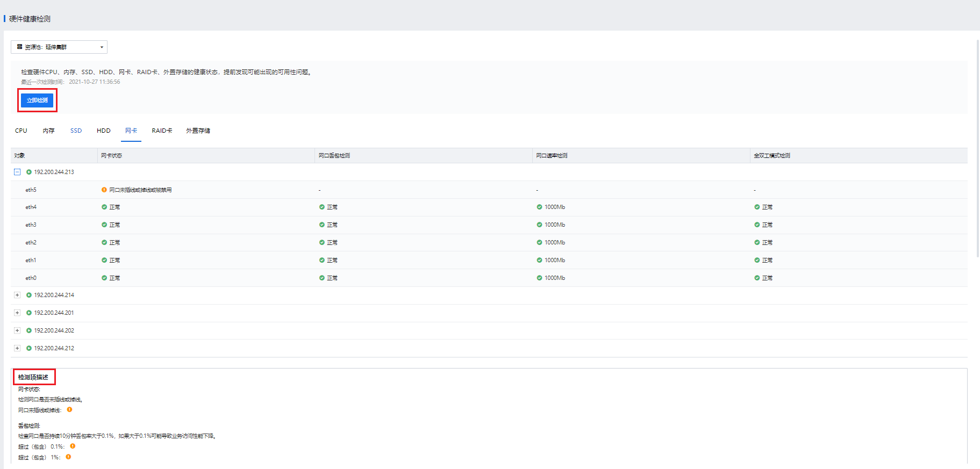Image resolution: width=980 pixels, height=469 pixels.
Task: Click orange warning icon in eth5 row
Action: (x=104, y=190)
